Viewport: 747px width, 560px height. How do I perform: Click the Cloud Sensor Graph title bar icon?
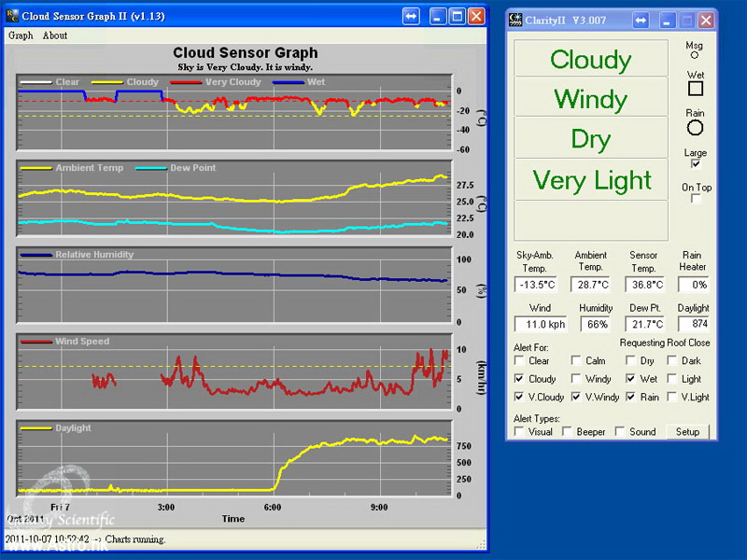pyautogui.click(x=12, y=16)
